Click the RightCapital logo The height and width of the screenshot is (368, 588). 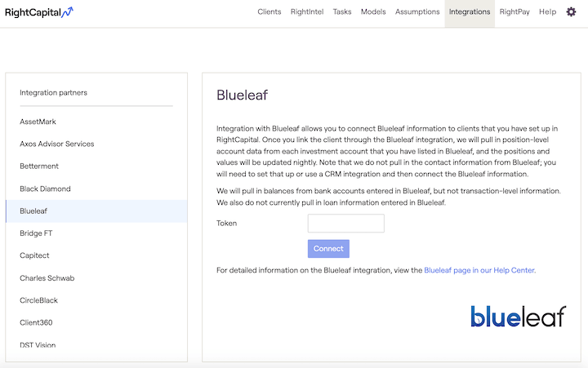39,12
